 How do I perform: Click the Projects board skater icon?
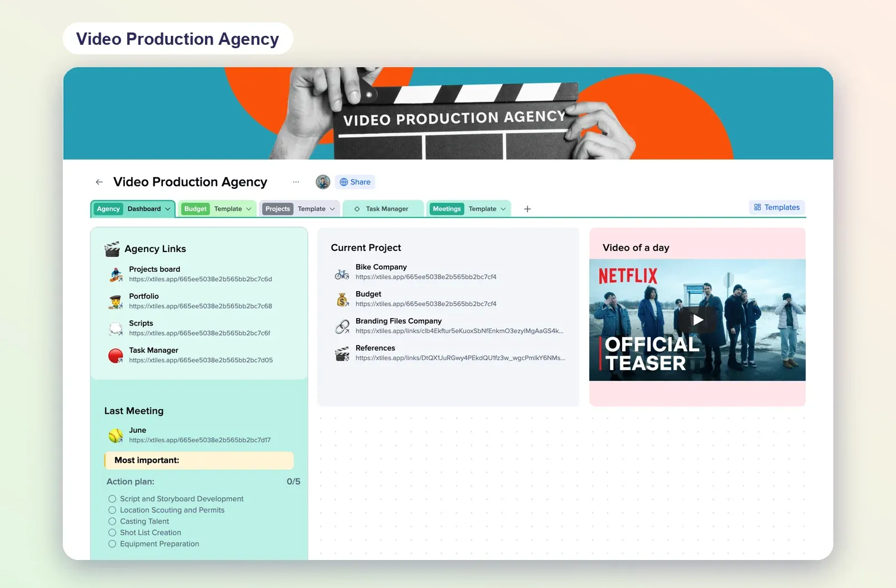[116, 274]
